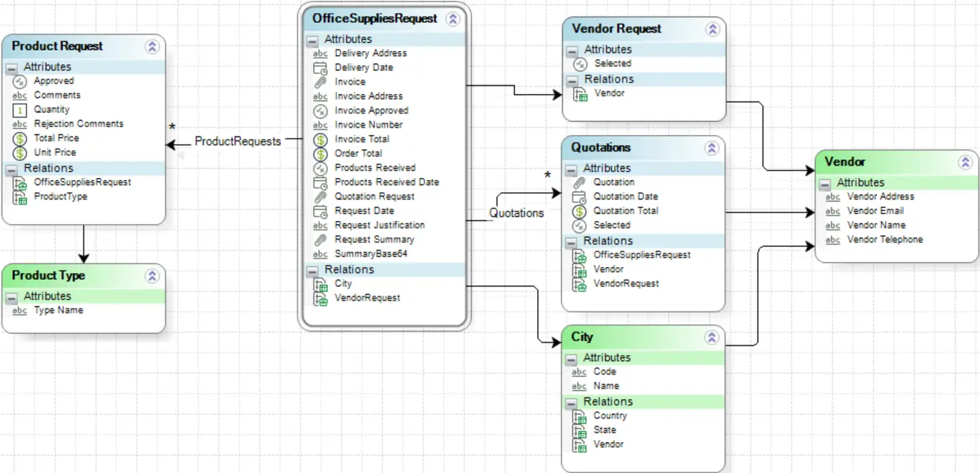Click the date icon beside Delivery Date

[321, 68]
